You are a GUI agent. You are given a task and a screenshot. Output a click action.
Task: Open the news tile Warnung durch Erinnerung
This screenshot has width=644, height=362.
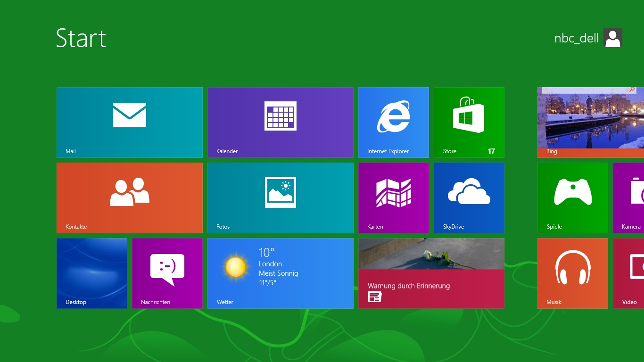pos(431,273)
